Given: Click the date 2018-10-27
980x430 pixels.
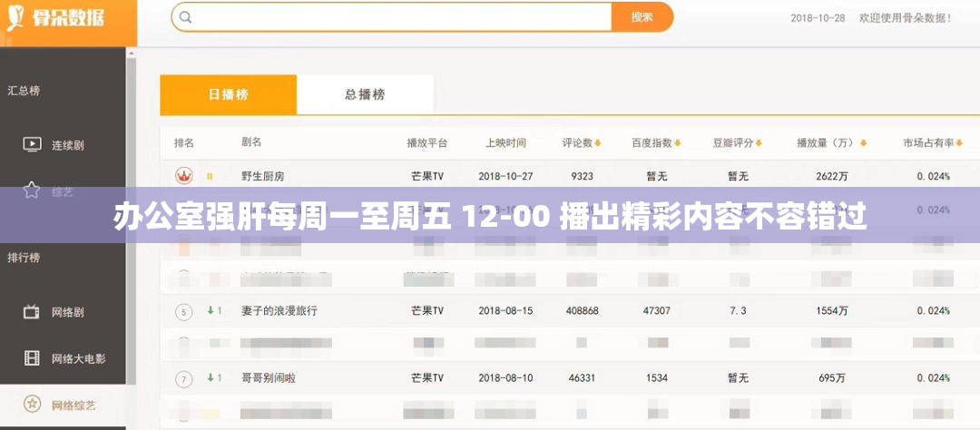Looking at the screenshot, I should coord(505,176).
